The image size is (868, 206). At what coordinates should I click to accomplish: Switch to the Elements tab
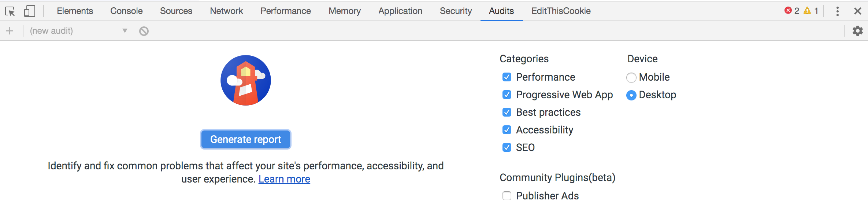pyautogui.click(x=75, y=11)
